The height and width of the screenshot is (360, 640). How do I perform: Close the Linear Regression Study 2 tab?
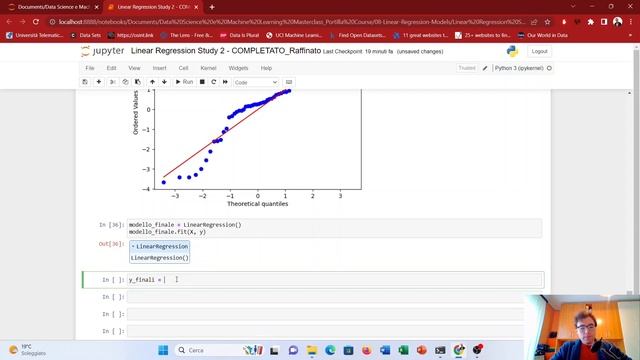pyautogui.click(x=196, y=7)
